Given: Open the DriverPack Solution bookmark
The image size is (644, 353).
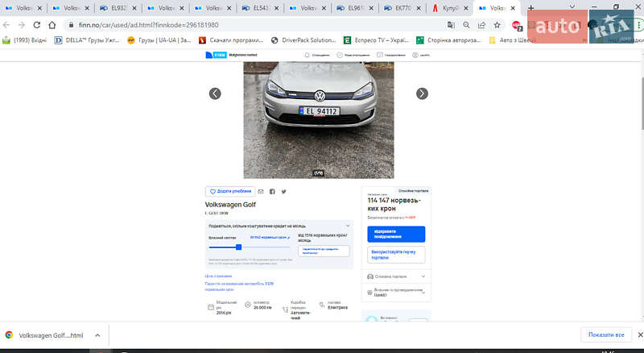Looking at the screenshot, I should coord(303,39).
